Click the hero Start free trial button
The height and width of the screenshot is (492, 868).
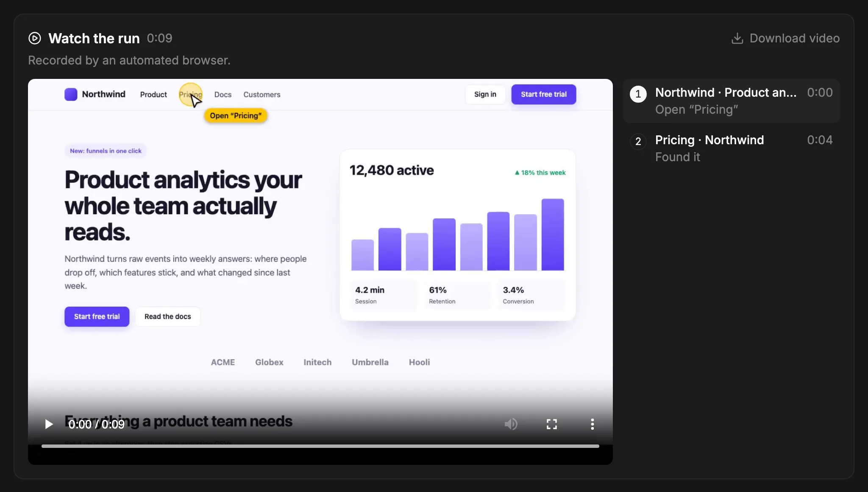tap(97, 316)
